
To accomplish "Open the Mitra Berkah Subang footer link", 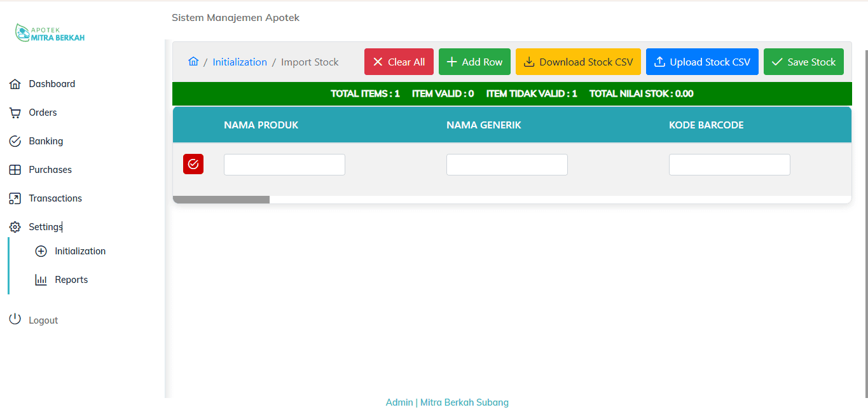I will (x=464, y=402).
